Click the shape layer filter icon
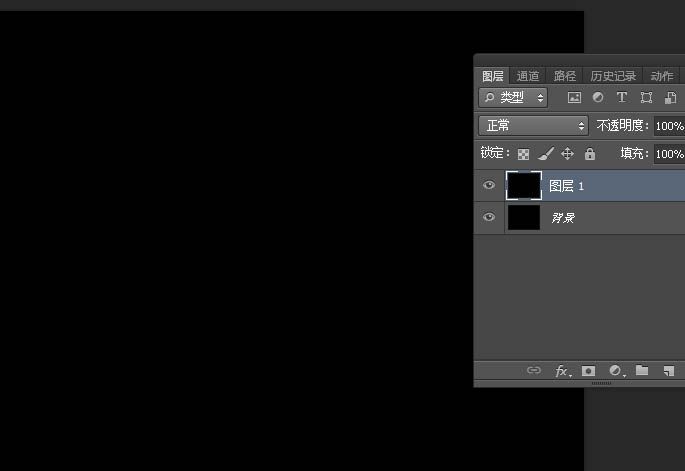The height and width of the screenshot is (471, 685). coord(646,98)
